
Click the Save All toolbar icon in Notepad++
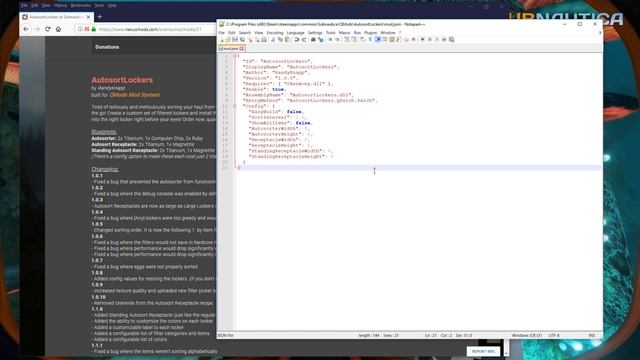pyautogui.click(x=242, y=40)
